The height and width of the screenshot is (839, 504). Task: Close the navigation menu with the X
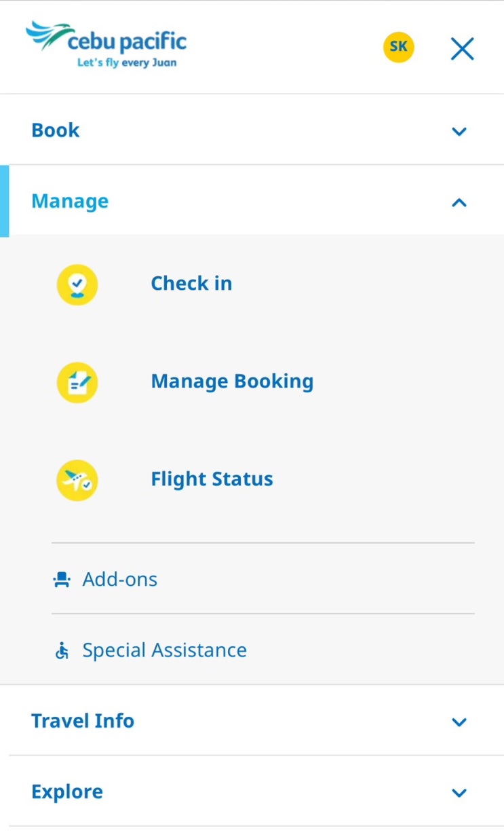pyautogui.click(x=462, y=49)
